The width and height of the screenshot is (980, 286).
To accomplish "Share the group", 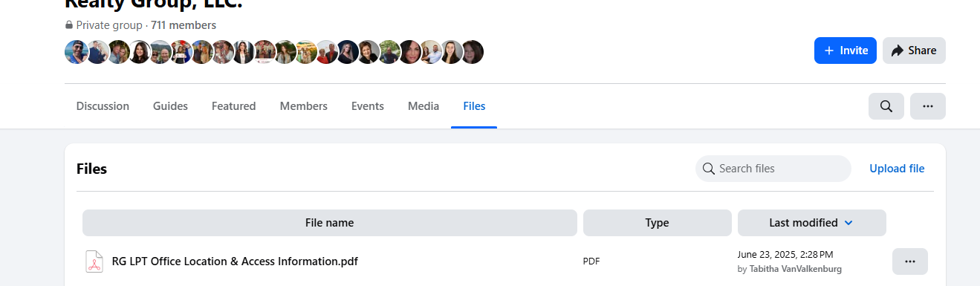I will [914, 51].
